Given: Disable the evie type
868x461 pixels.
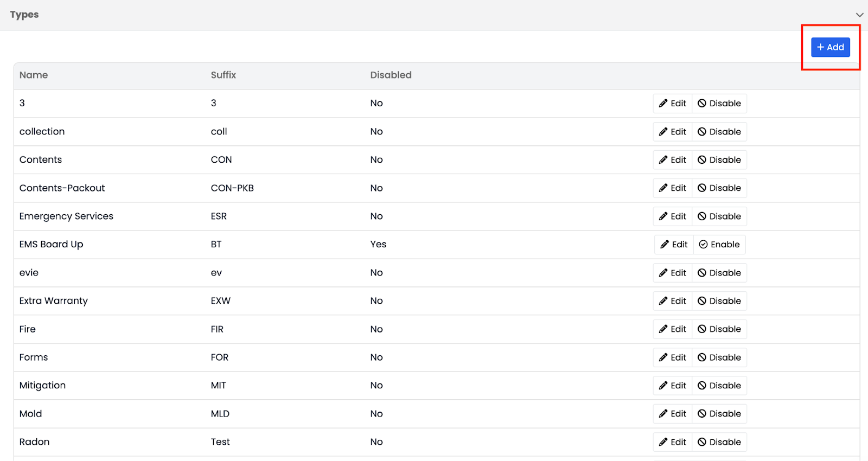Looking at the screenshot, I should pyautogui.click(x=719, y=273).
